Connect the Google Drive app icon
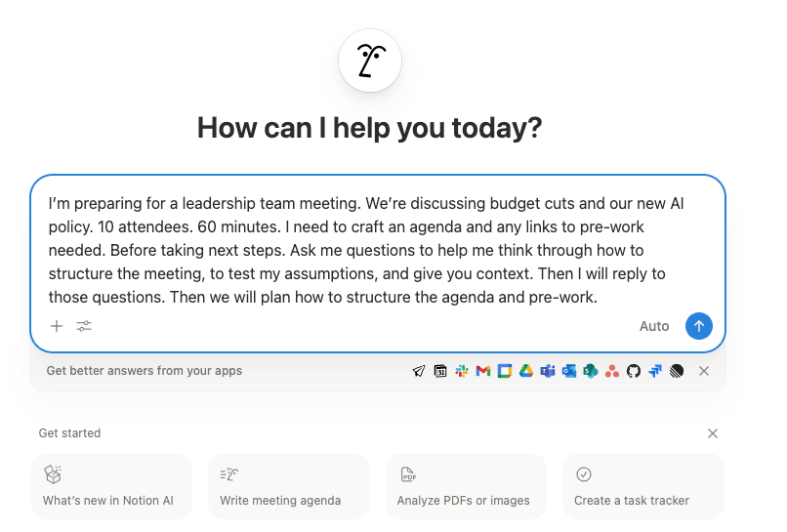The width and height of the screenshot is (787, 532). [525, 371]
